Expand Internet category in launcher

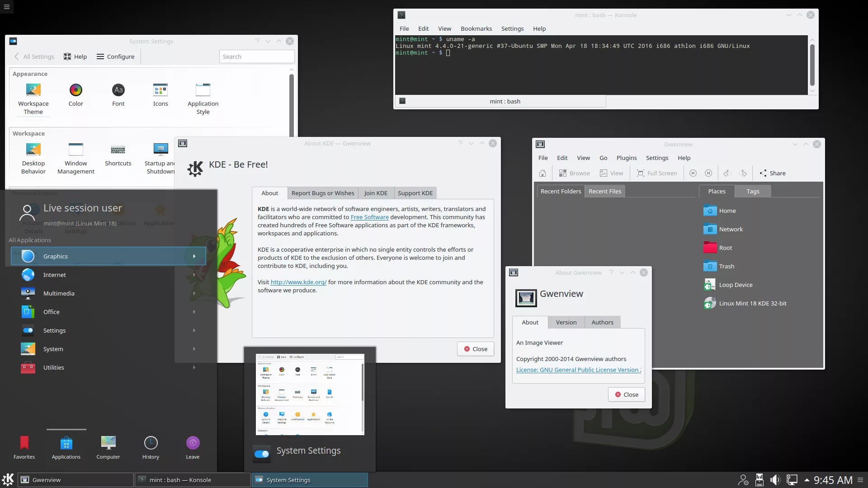point(108,275)
